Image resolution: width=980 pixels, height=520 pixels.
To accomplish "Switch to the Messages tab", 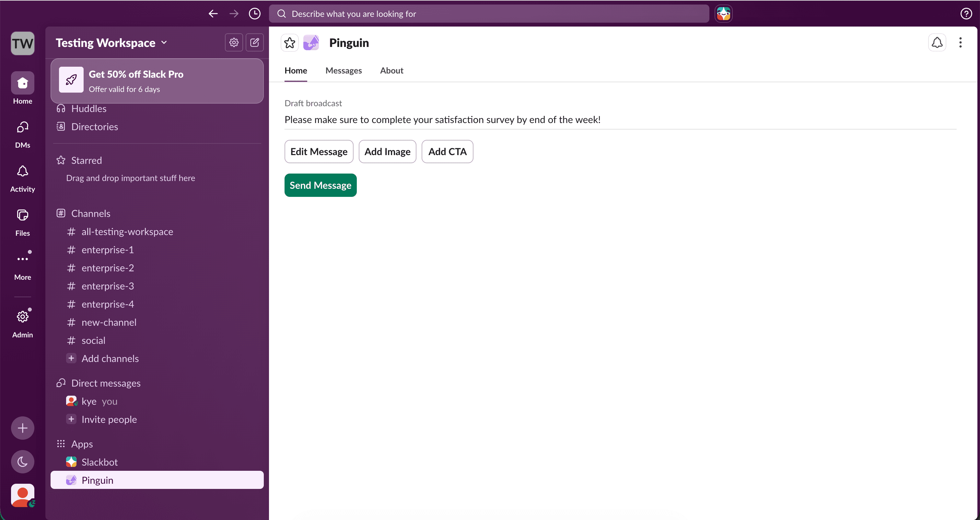I will click(x=344, y=71).
